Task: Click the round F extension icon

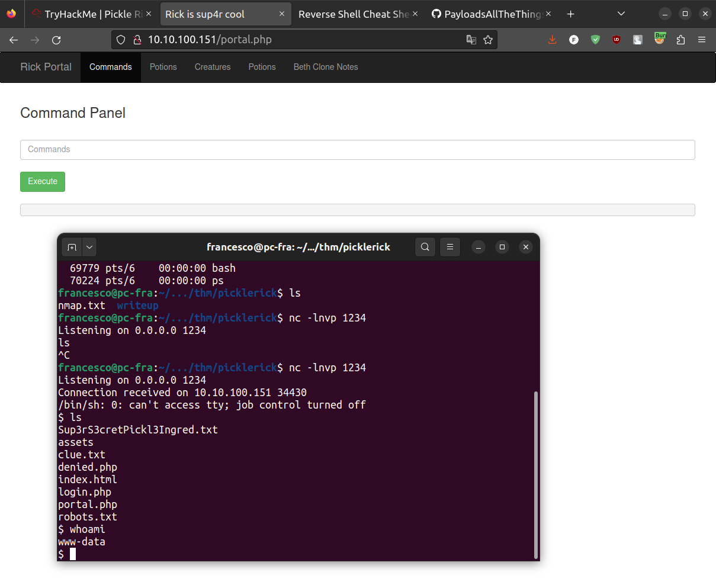Action: (x=574, y=40)
